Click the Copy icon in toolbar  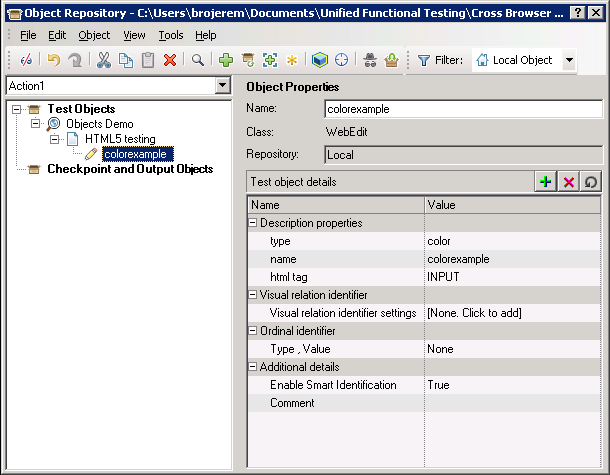point(125,60)
